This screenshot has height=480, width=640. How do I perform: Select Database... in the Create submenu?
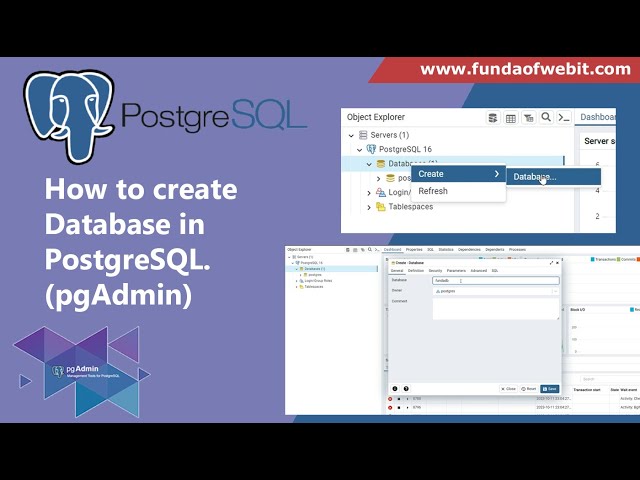pyautogui.click(x=553, y=177)
